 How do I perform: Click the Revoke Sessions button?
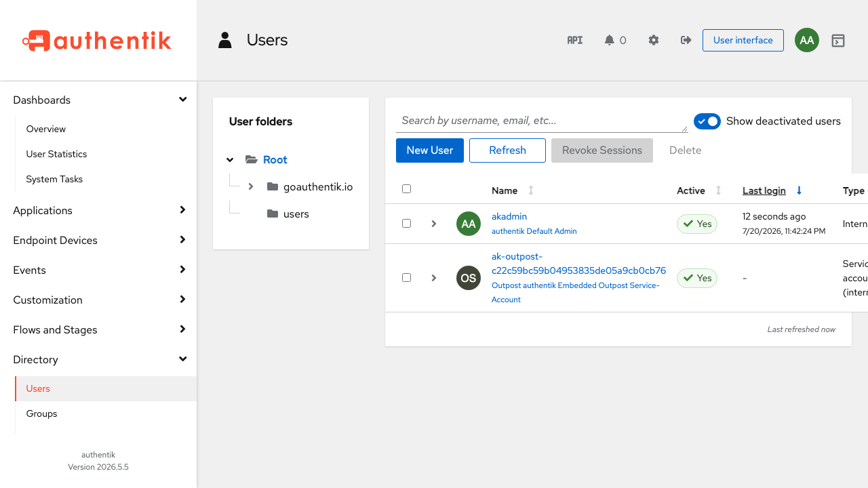point(602,150)
